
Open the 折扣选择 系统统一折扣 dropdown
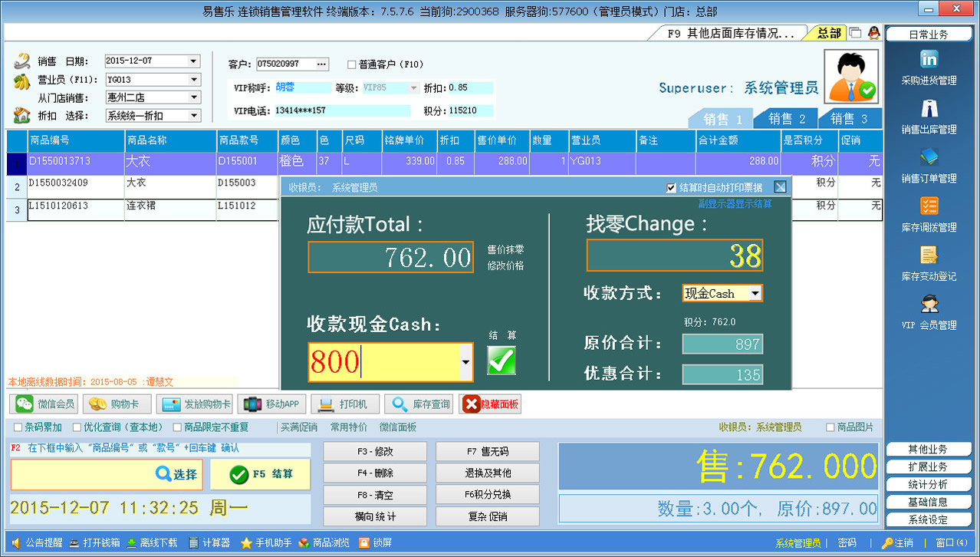[x=193, y=116]
